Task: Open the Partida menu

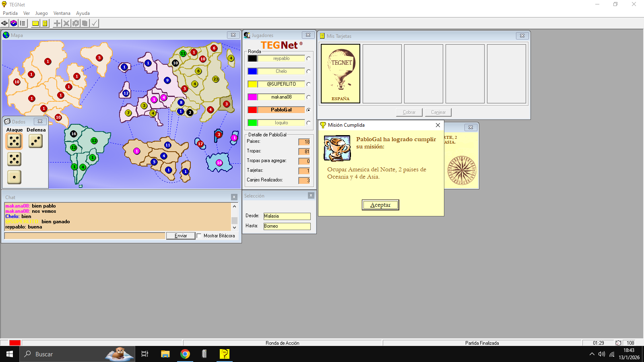Action: pyautogui.click(x=10, y=13)
